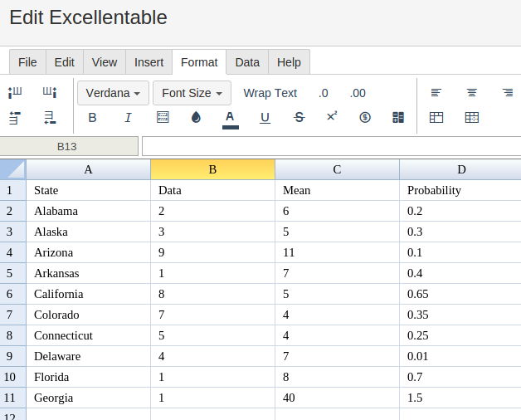Click the formula input bar
This screenshot has width=521, height=420.
point(331,146)
